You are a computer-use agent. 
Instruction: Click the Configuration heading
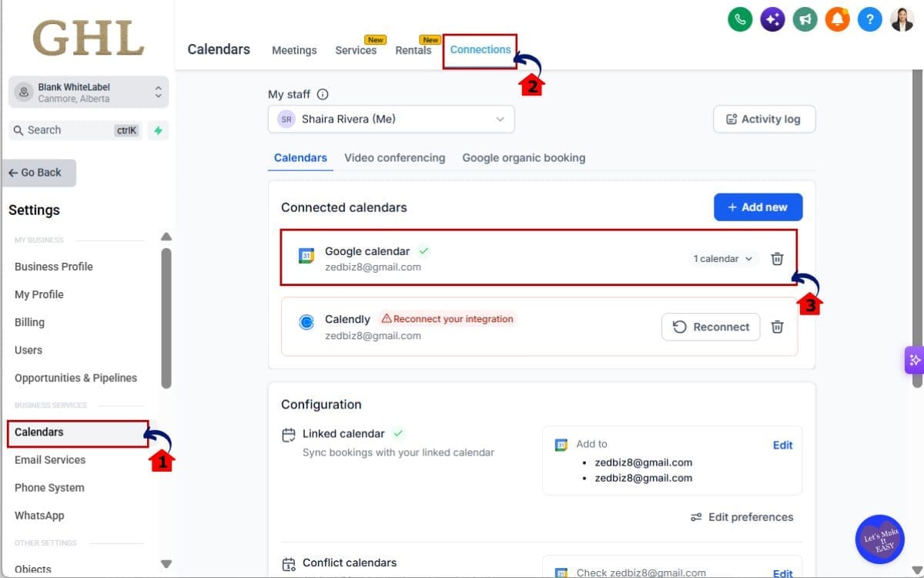pos(321,405)
